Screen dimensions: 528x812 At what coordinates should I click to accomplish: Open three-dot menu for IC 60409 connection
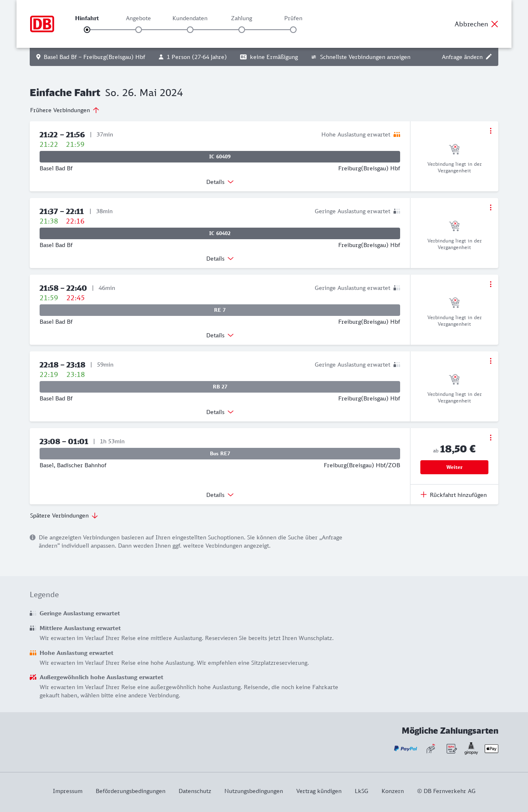point(490,131)
